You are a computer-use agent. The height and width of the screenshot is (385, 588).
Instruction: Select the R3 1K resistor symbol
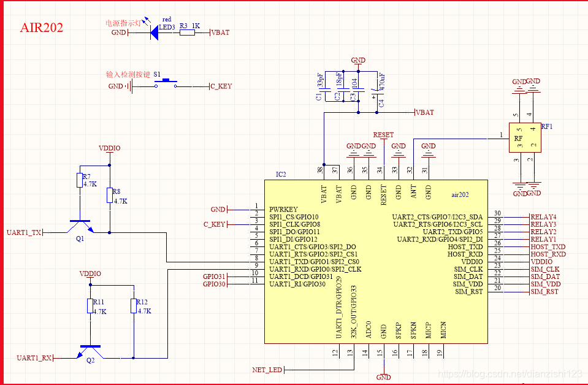[187, 32]
